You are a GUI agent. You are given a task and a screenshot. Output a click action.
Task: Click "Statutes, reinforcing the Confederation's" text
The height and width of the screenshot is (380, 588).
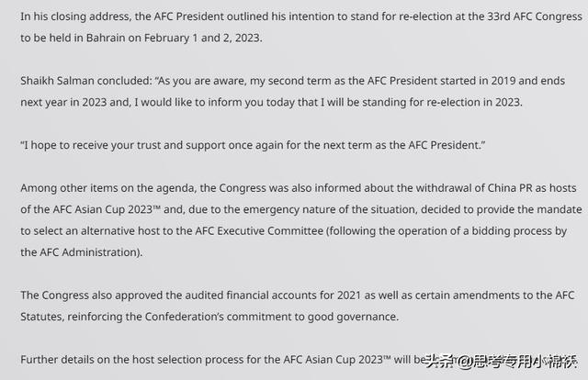129,316
